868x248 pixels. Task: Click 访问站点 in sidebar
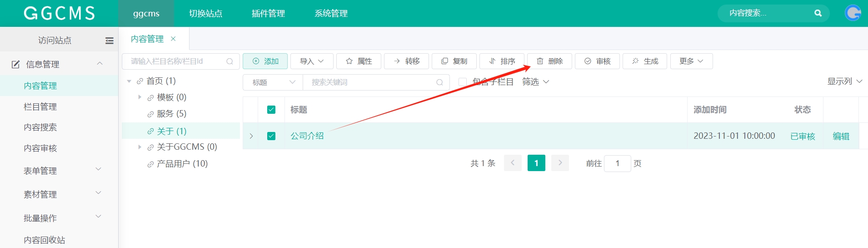tap(55, 40)
